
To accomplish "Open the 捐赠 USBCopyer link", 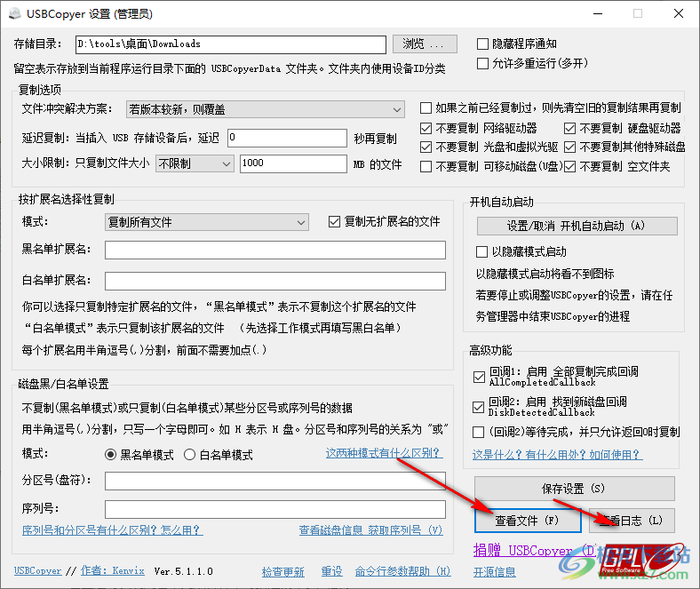I will point(534,551).
